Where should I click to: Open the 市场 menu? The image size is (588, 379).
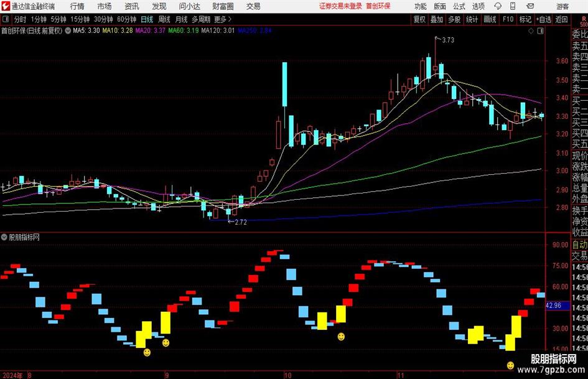(x=105, y=6)
